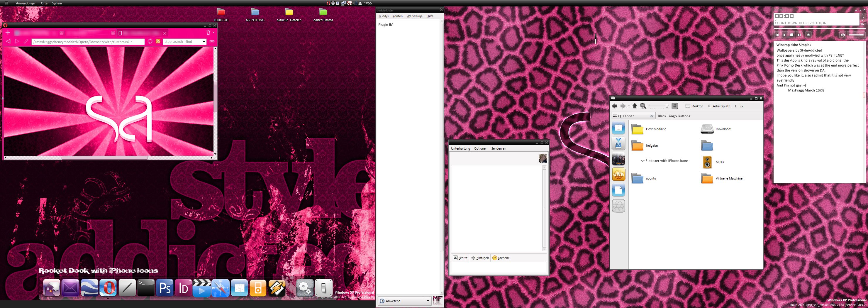Toggle the lock button in explorer toolbar
Screen dimensions: 868x308
(x=674, y=106)
